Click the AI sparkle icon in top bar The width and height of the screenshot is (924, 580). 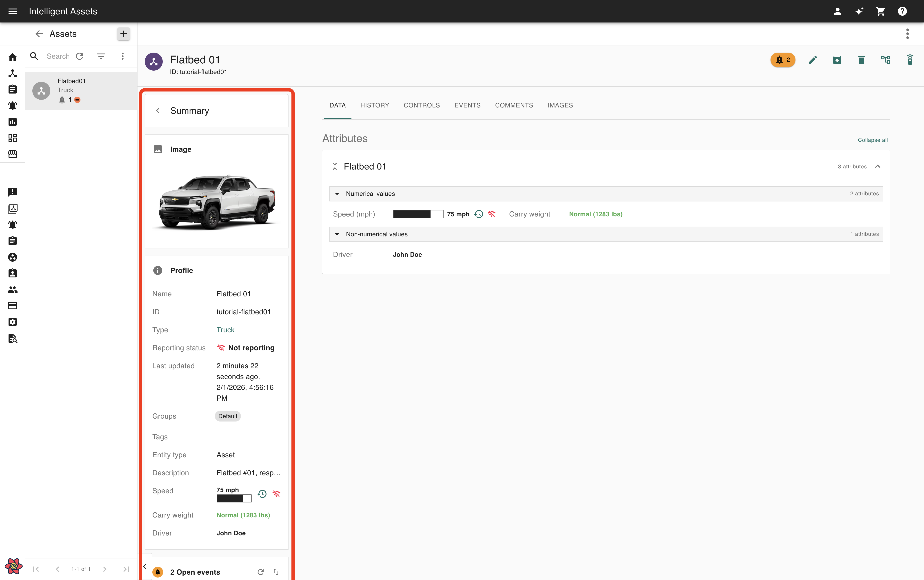point(859,11)
